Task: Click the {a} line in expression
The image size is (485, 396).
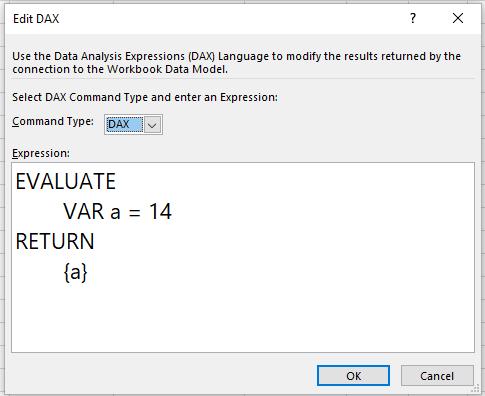Action: tap(76, 272)
